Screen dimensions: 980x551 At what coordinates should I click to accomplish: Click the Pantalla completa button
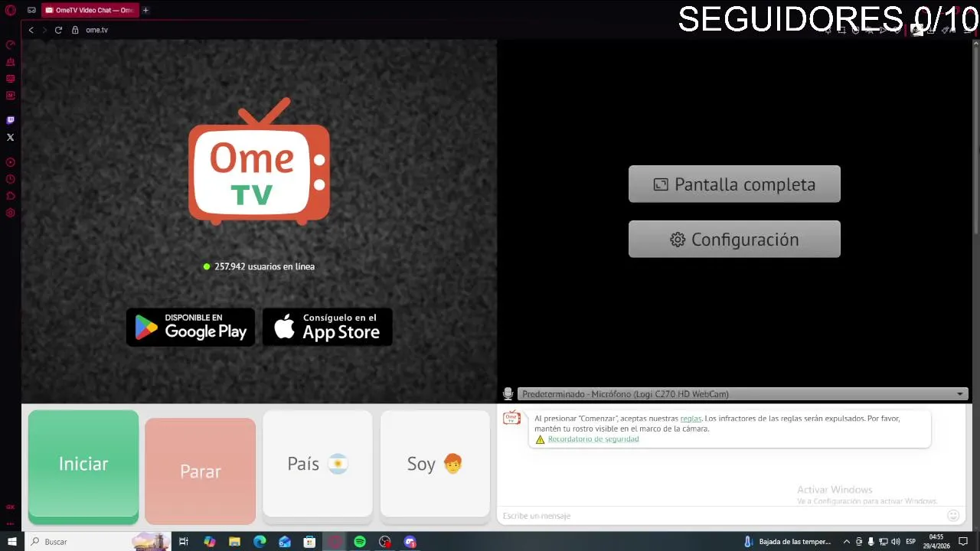[x=734, y=184]
